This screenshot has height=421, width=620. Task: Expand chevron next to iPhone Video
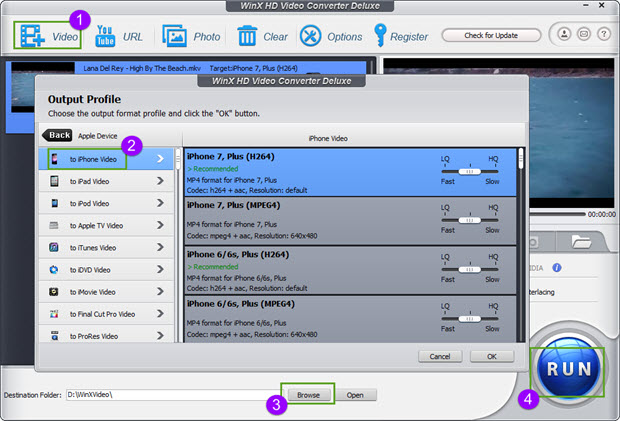[160, 159]
